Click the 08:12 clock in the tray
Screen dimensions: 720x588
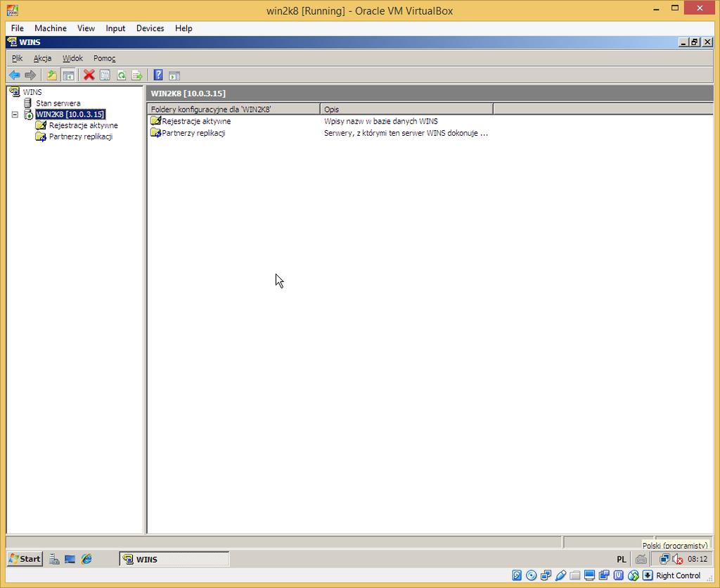(x=697, y=559)
